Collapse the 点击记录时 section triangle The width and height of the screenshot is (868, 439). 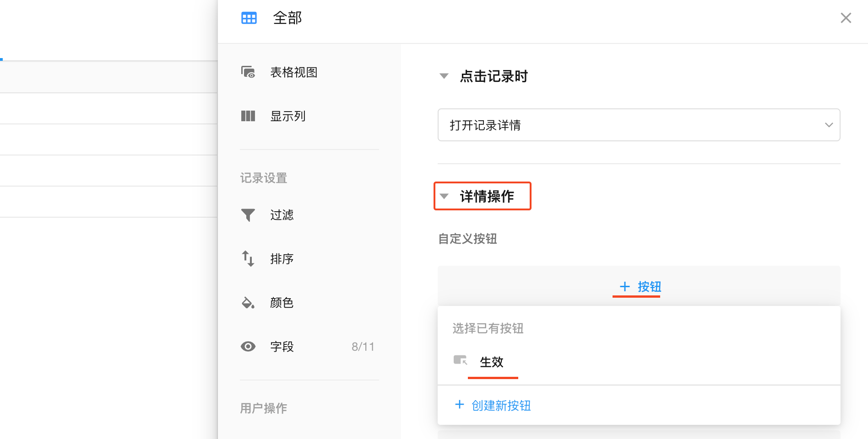pyautogui.click(x=444, y=76)
